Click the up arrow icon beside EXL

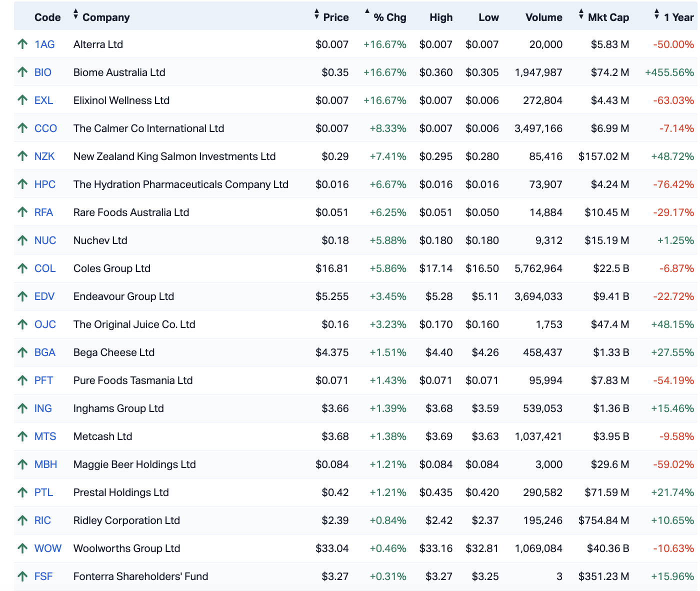tap(22, 100)
